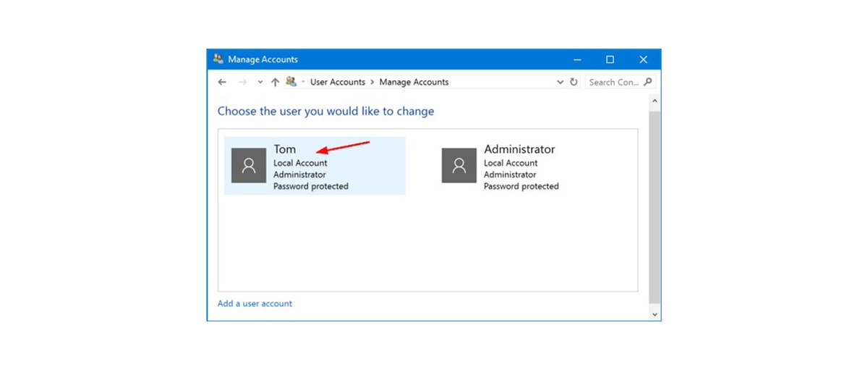The image size is (868, 370).
Task: Click the User Accounts icon in address bar
Action: 292,82
